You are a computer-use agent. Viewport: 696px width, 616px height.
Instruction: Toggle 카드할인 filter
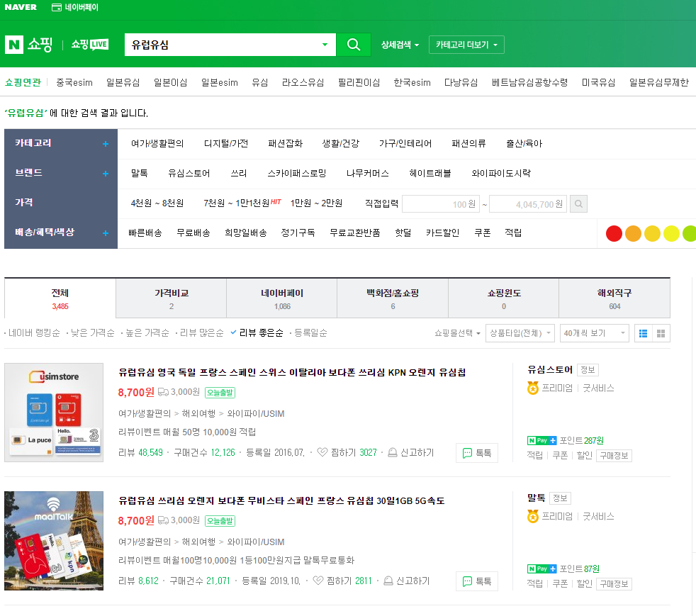click(x=442, y=233)
